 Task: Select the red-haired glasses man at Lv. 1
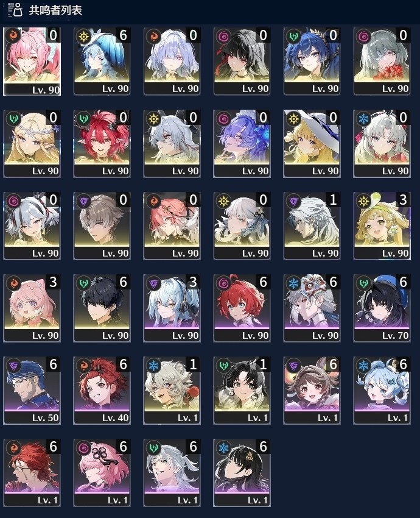32,473
